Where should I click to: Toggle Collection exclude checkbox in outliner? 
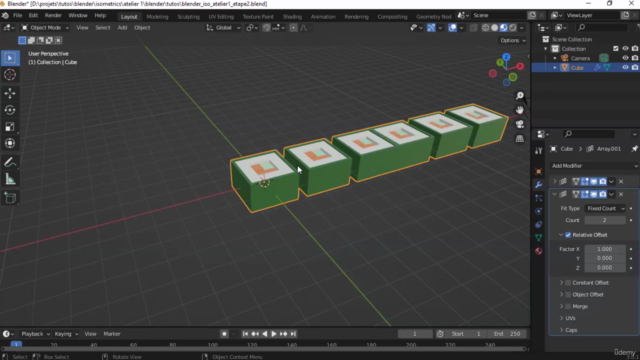coord(616,49)
